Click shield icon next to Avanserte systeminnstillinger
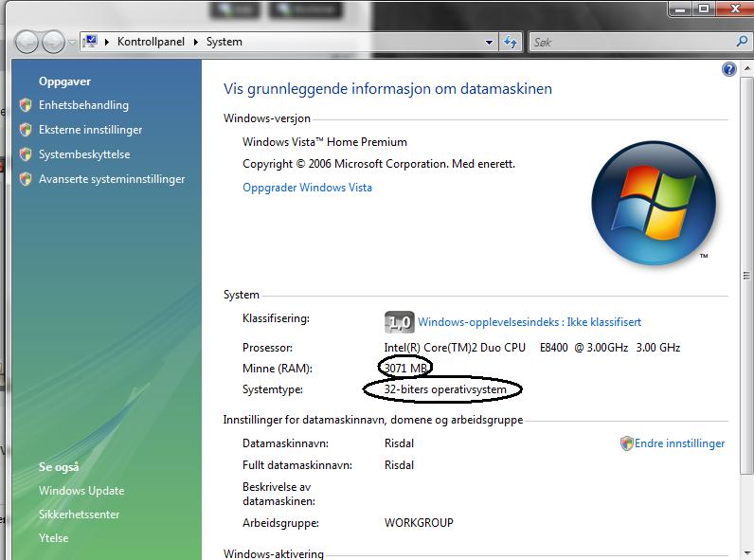This screenshot has width=754, height=560. 26,179
